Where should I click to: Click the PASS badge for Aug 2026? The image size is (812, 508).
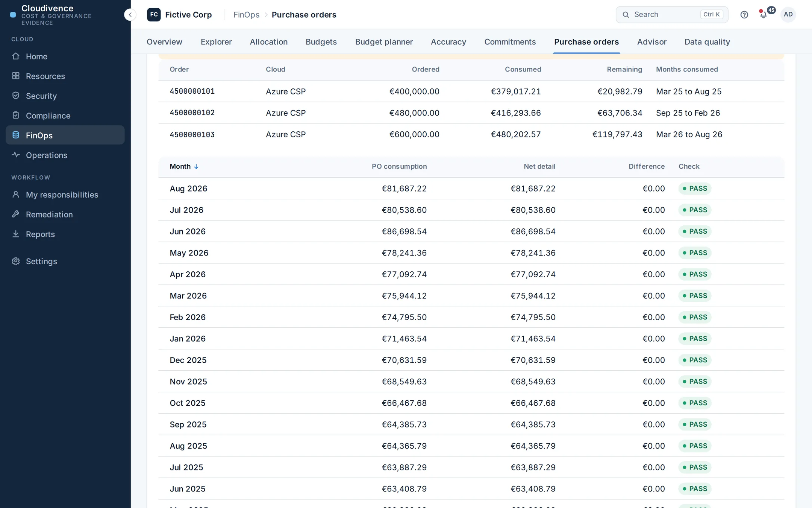click(x=695, y=188)
